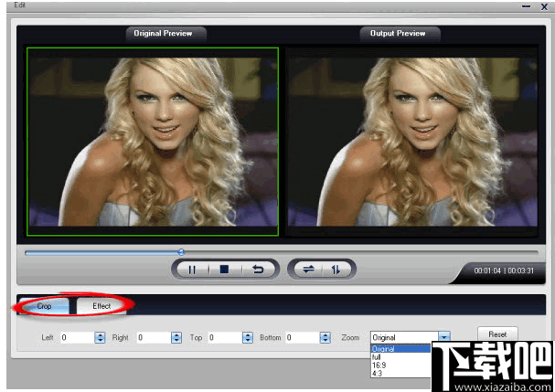Image resolution: width=555 pixels, height=392 pixels.
Task: Adjust the Top value spinner arrows
Action: (248, 337)
